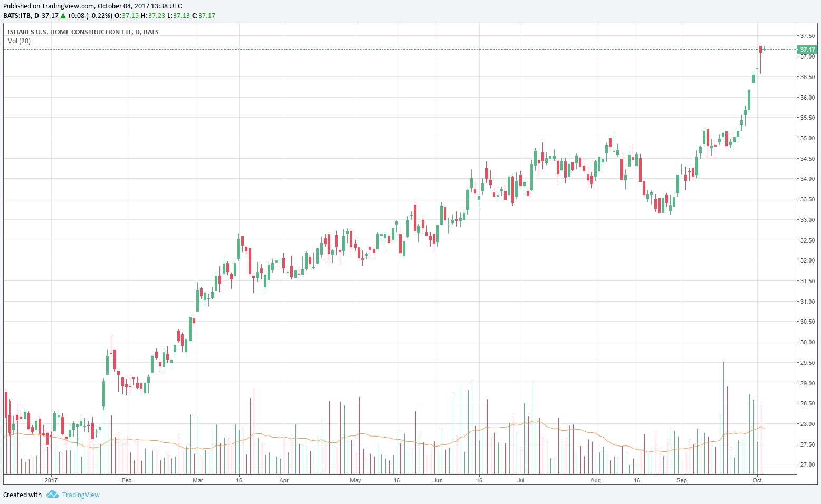Select the 30.00 level on price scale
821x504 pixels.
click(807, 342)
